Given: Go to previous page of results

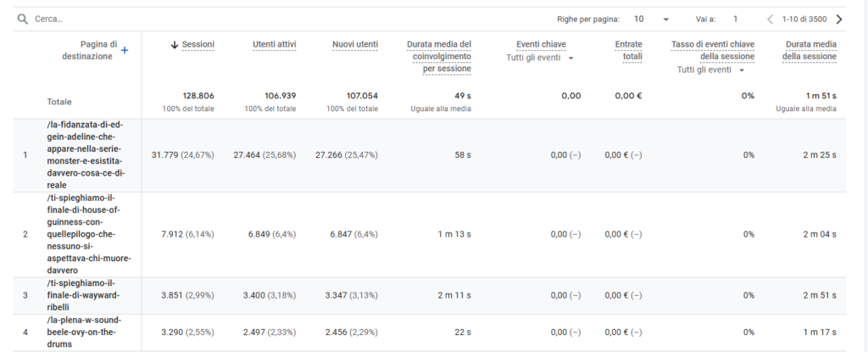Looking at the screenshot, I should [770, 19].
